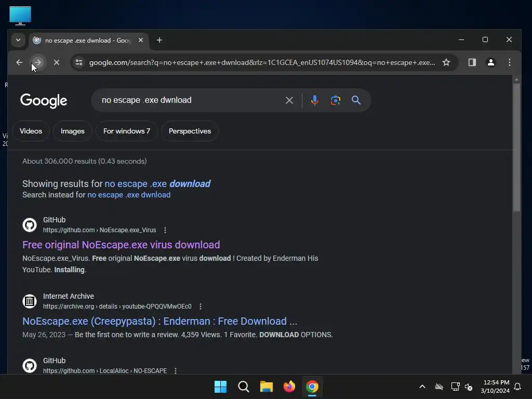Viewport: 532px width, 399px height.
Task: Filter results by Images
Action: [x=73, y=131]
